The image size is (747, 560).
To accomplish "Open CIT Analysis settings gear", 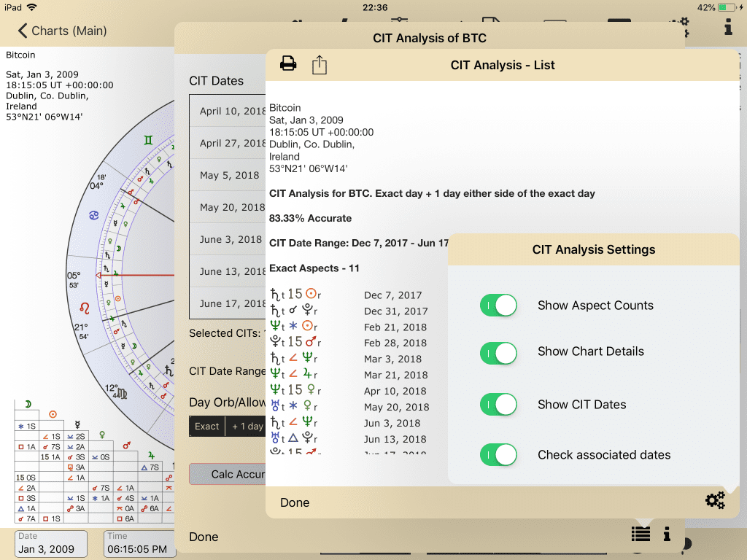I will pos(715,500).
